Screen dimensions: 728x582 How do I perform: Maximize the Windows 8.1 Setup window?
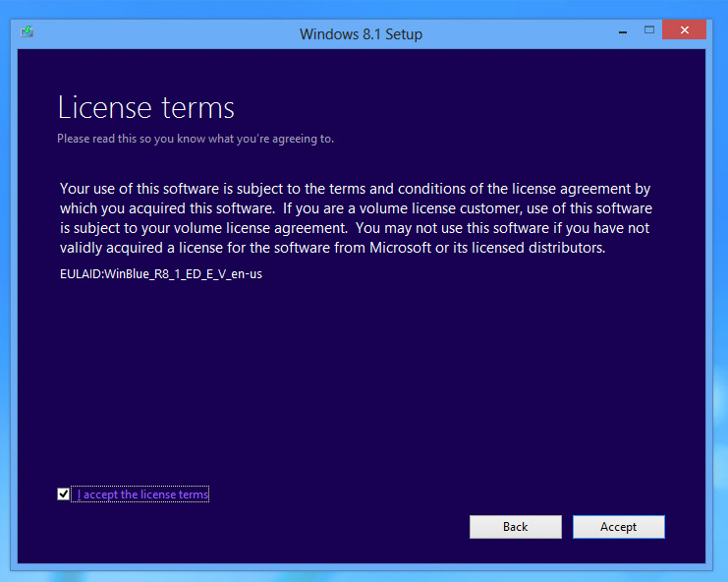649,30
